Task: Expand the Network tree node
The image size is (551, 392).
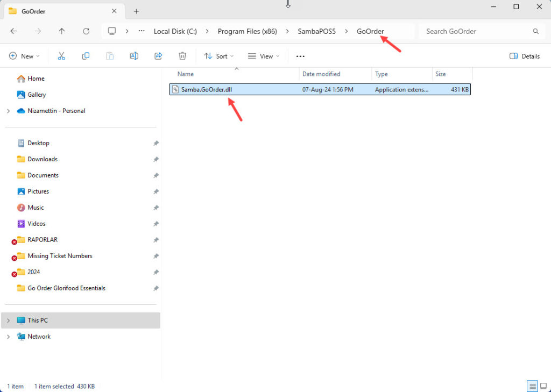Action: (8, 337)
